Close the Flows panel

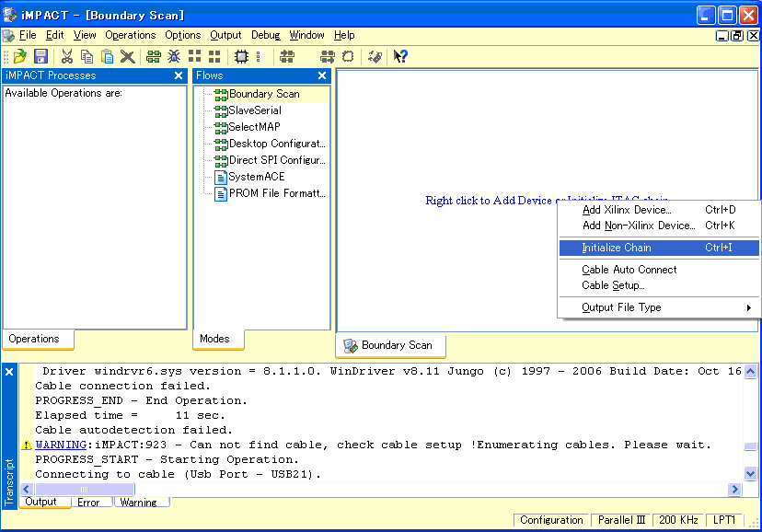point(322,75)
